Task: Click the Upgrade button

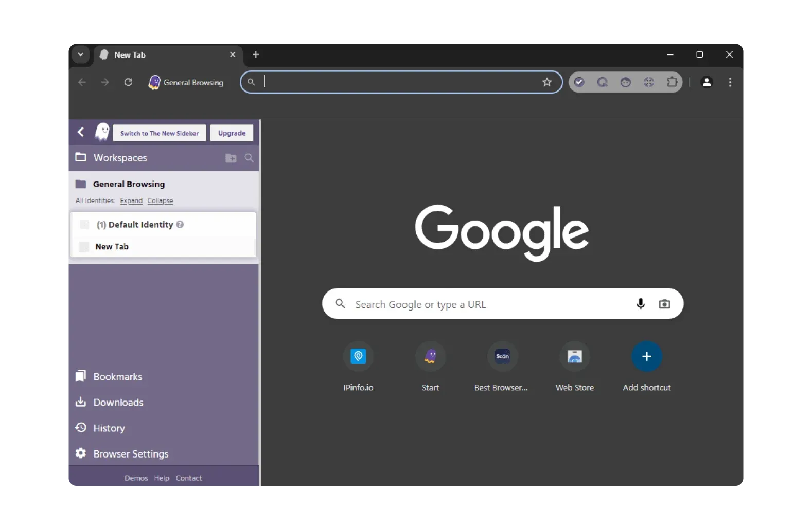Action: (232, 133)
